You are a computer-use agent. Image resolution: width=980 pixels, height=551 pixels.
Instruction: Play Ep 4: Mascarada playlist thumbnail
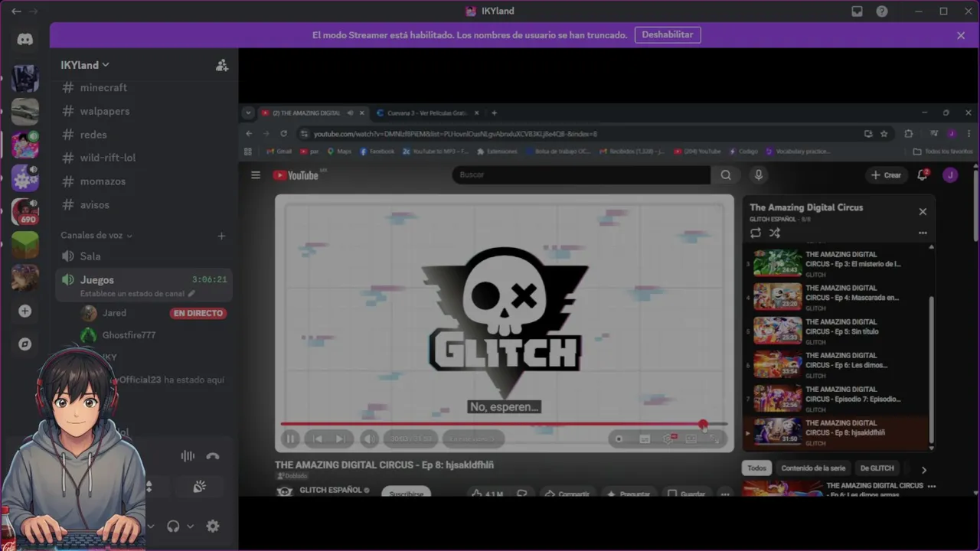[x=777, y=296]
